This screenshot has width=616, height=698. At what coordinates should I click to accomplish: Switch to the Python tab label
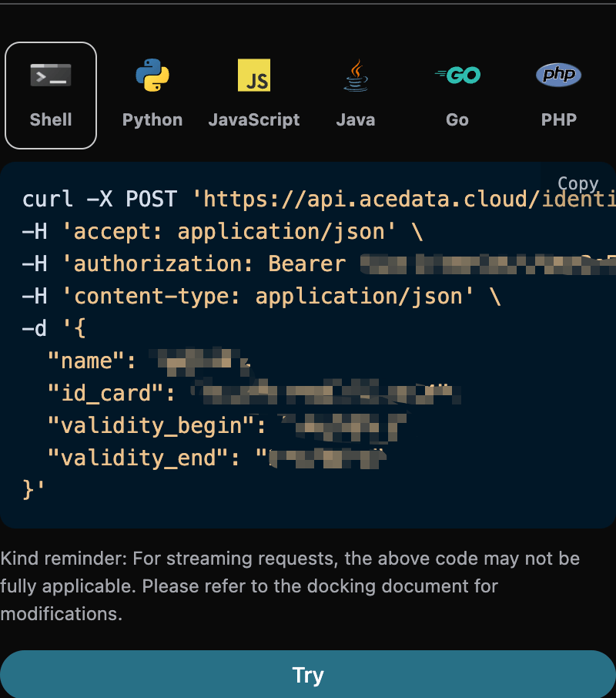tap(152, 120)
